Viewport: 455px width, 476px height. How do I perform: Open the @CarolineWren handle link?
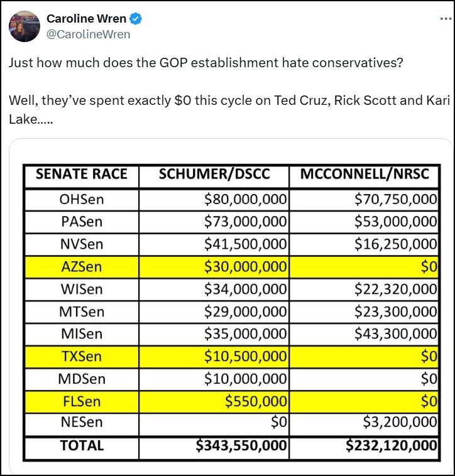coord(89,35)
